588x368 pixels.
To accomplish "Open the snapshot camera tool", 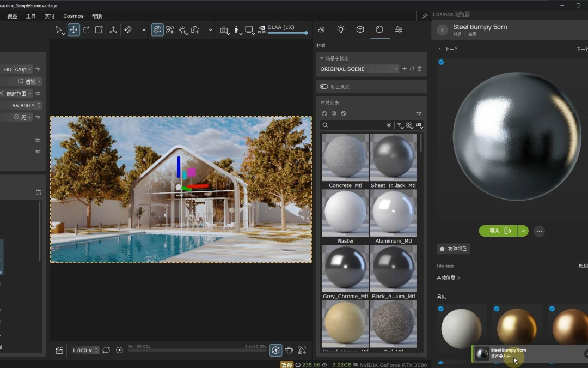I will coord(224,31).
